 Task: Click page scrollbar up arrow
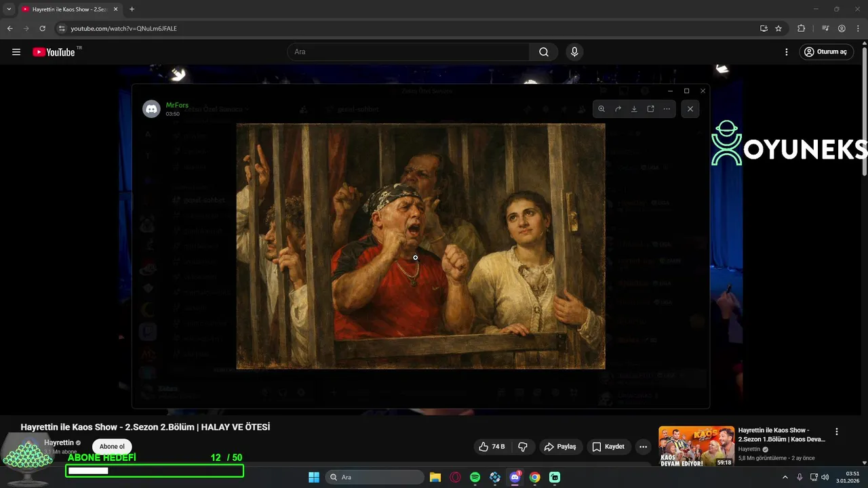point(864,44)
